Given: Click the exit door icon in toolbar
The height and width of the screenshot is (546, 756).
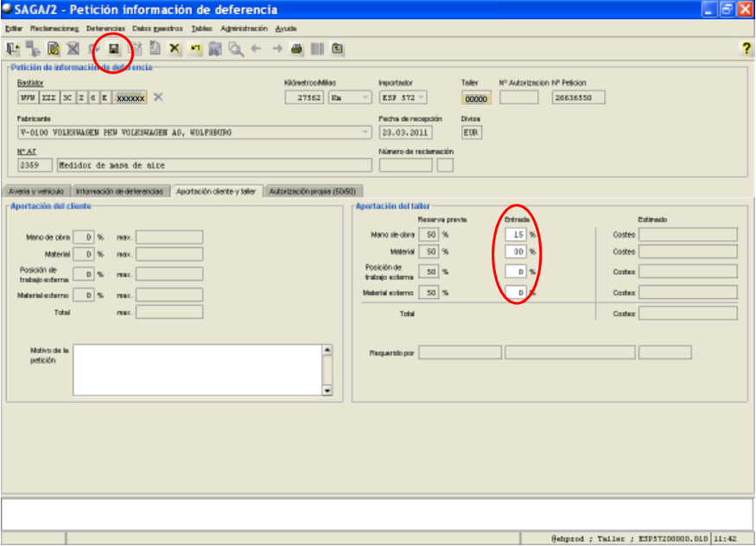Looking at the screenshot, I should coord(13,48).
